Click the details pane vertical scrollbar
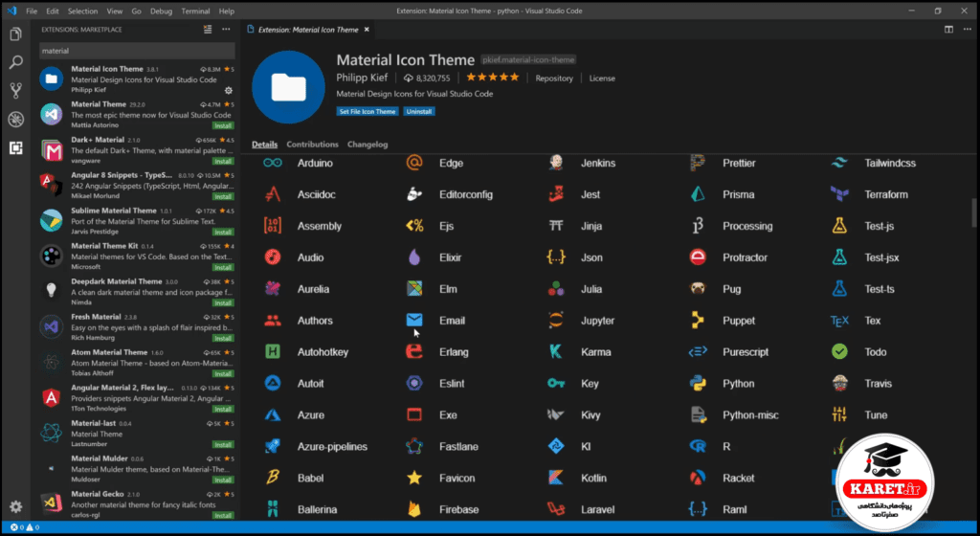 [973, 213]
